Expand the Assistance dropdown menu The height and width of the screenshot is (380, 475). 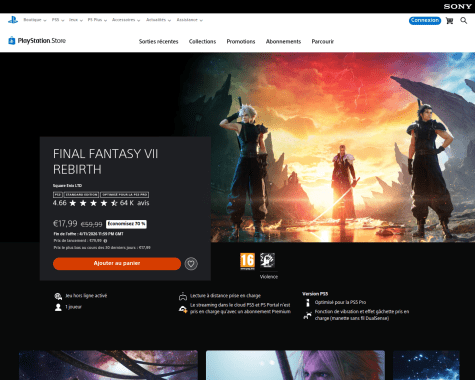[190, 20]
